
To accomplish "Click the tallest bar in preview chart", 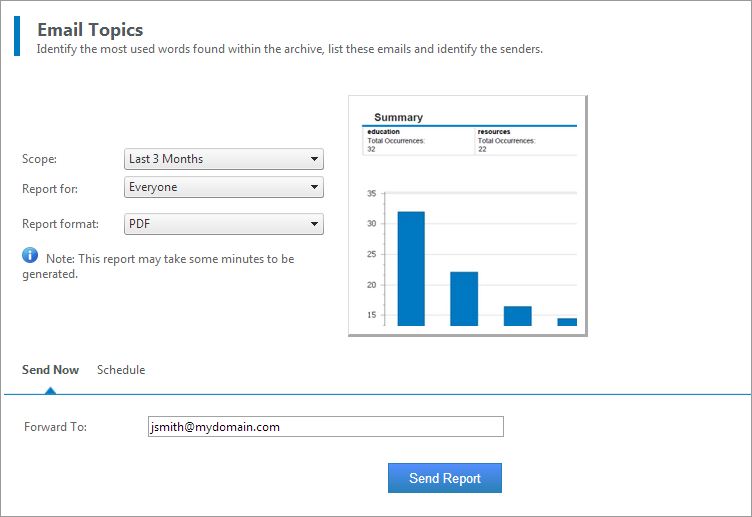I will click(x=411, y=269).
